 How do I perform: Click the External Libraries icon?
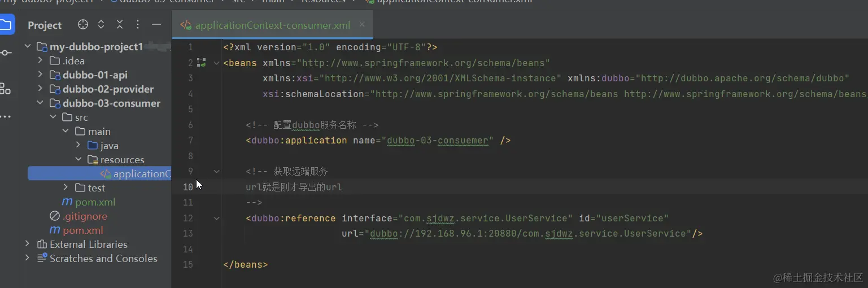pos(42,244)
